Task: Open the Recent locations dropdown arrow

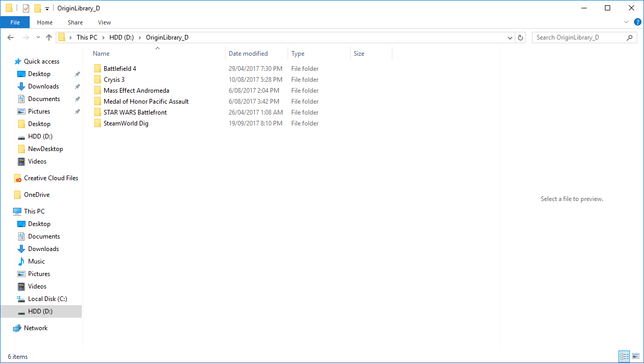Action: 38,37
